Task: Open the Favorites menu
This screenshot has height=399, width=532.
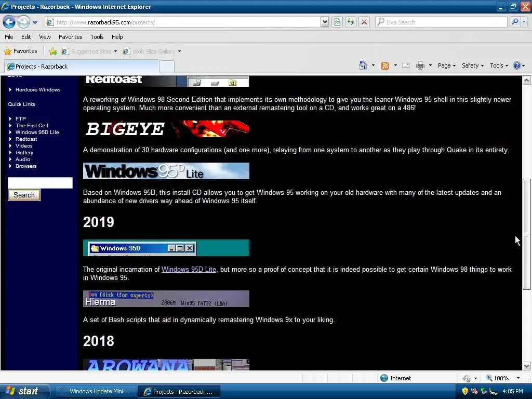Action: point(70,37)
